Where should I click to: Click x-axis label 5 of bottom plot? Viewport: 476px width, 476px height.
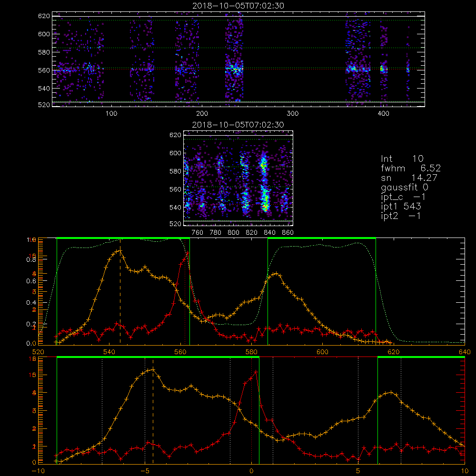pos(358,471)
